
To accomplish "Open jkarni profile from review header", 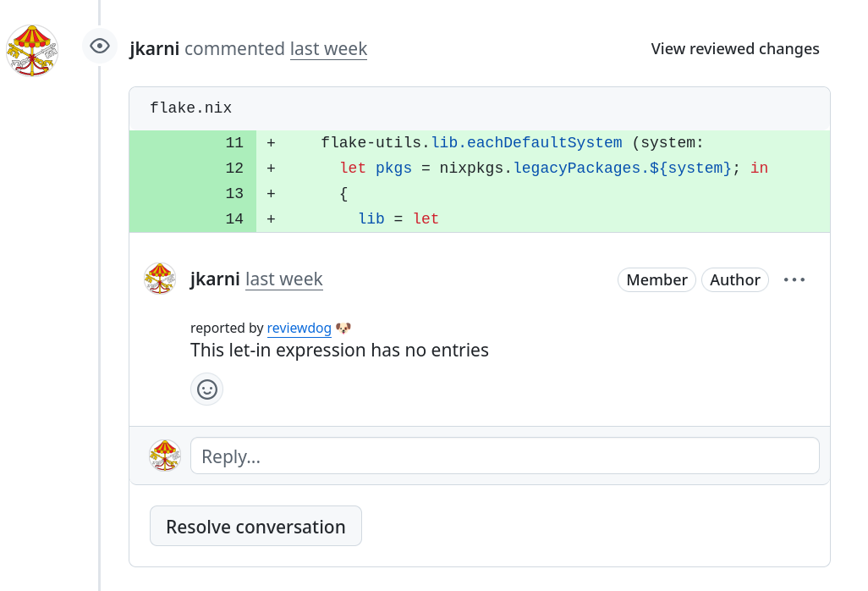I will click(155, 49).
